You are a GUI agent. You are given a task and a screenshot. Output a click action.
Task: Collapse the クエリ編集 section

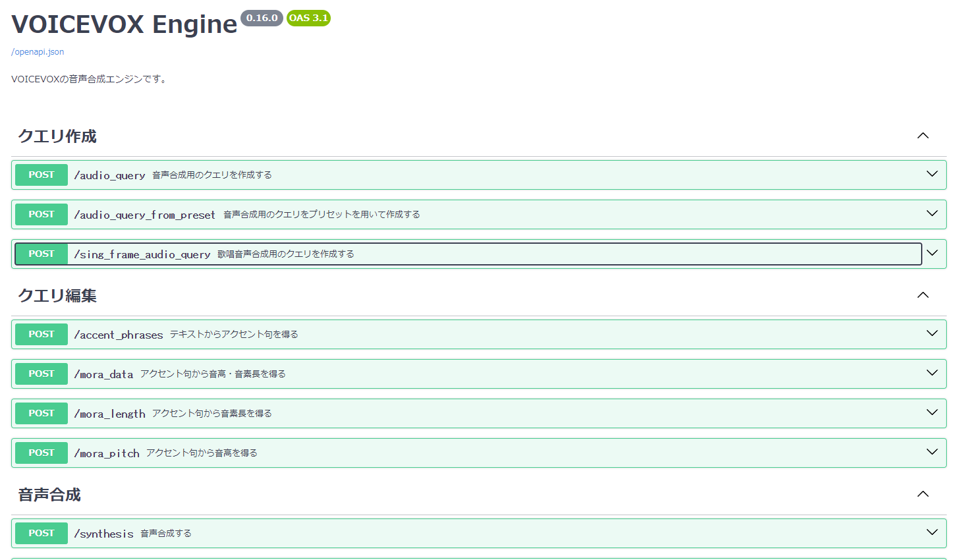922,295
